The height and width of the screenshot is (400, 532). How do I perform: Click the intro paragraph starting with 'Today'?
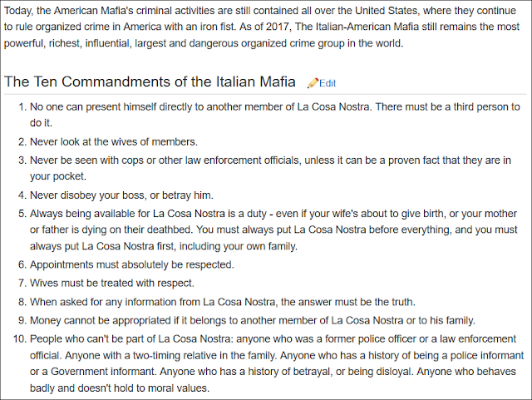click(x=262, y=27)
